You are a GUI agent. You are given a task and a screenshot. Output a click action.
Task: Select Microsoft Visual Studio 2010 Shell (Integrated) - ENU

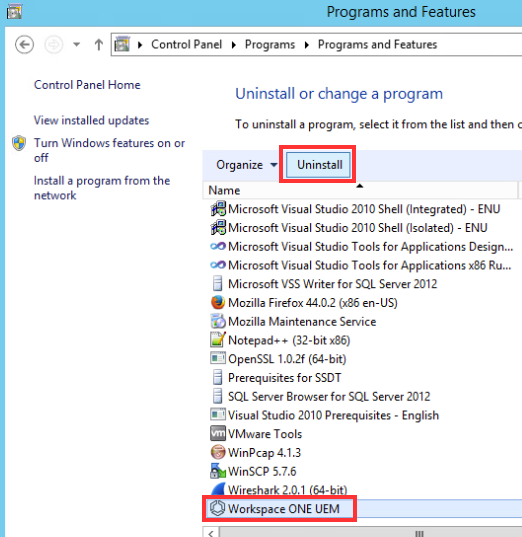pos(364,209)
